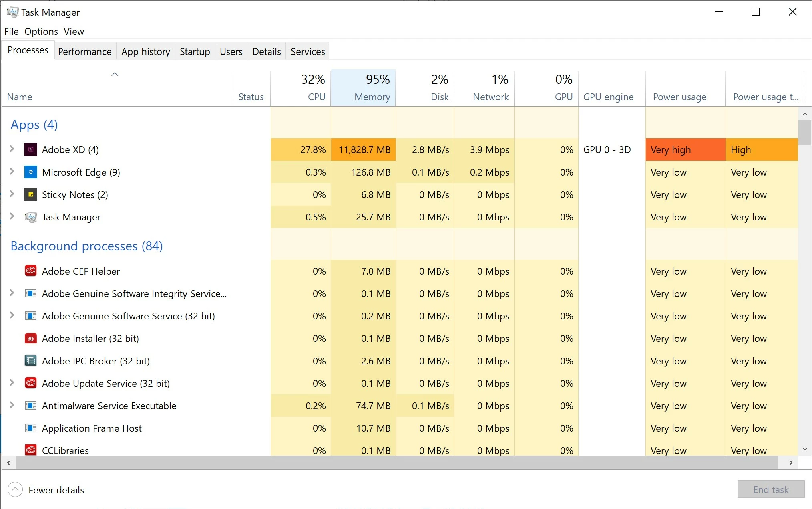This screenshot has width=812, height=509.
Task: Click the Sticky Notes icon
Action: coord(31,194)
